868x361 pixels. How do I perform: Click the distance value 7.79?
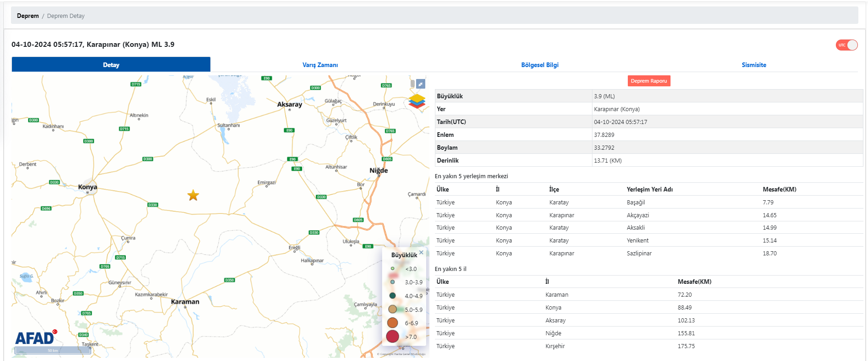tap(768, 202)
